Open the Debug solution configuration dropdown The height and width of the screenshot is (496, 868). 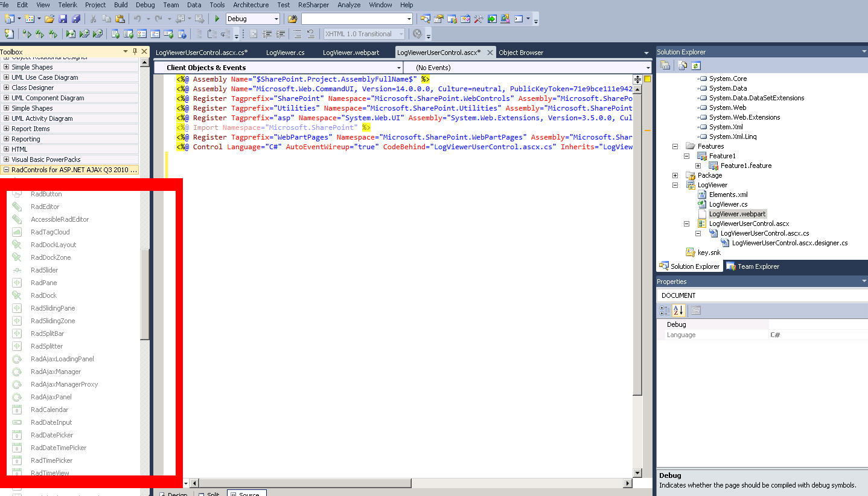click(x=276, y=19)
